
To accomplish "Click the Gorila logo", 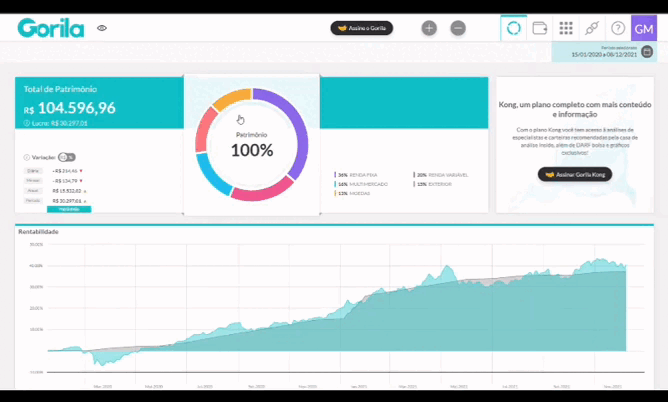I will (51, 28).
